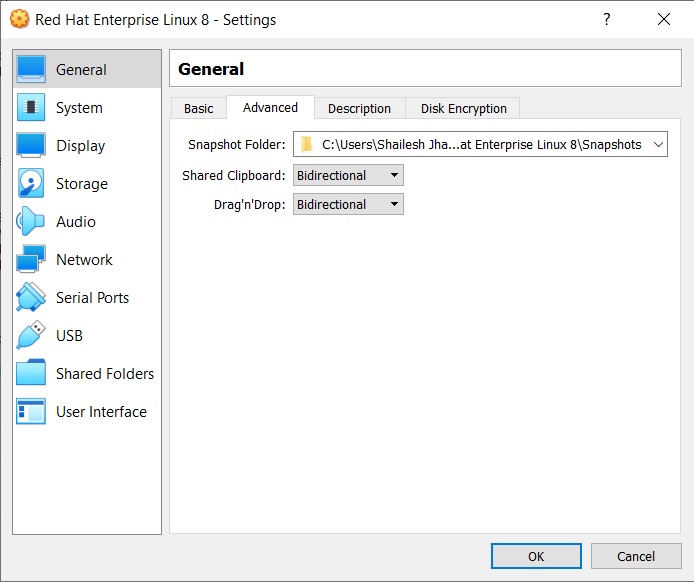Click the Shared Folders folder icon
The width and height of the screenshot is (694, 582).
point(31,373)
